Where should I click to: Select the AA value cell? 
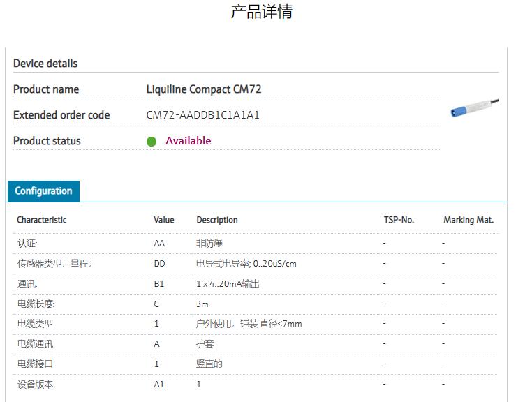[159, 244]
